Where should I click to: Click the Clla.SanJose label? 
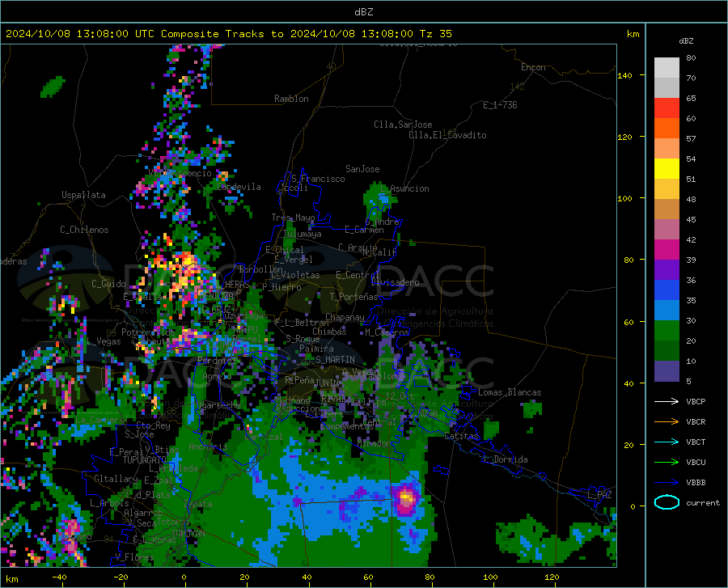(x=403, y=125)
